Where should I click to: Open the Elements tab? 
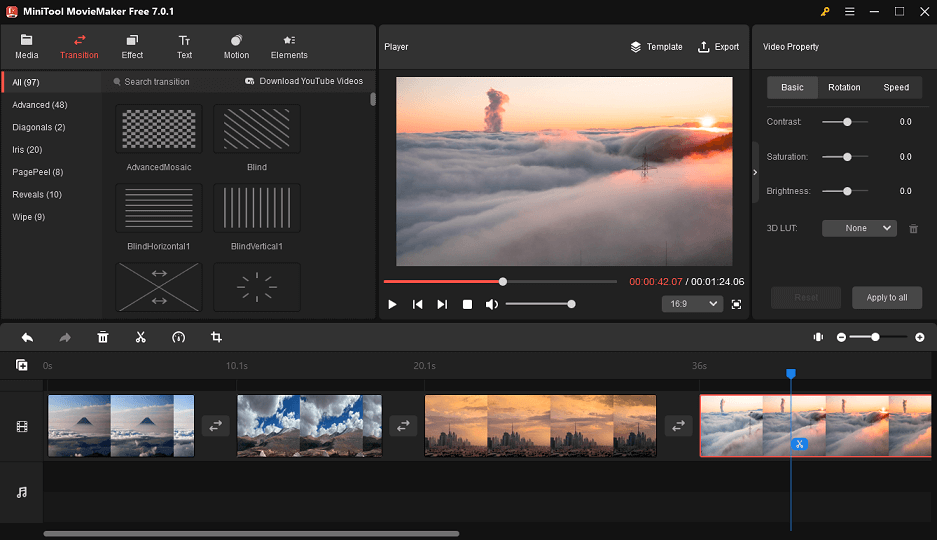click(x=289, y=47)
